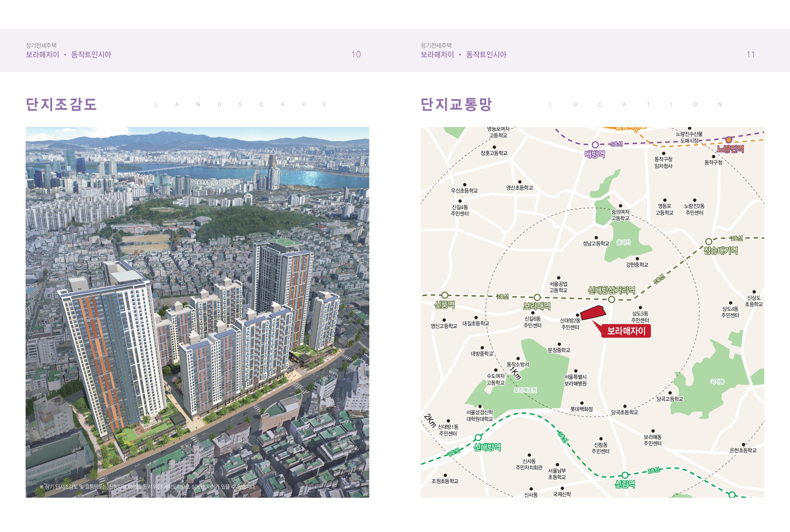The width and height of the screenshot is (790, 532).
Task: Click the aerial complex rendering image
Action: point(197,312)
